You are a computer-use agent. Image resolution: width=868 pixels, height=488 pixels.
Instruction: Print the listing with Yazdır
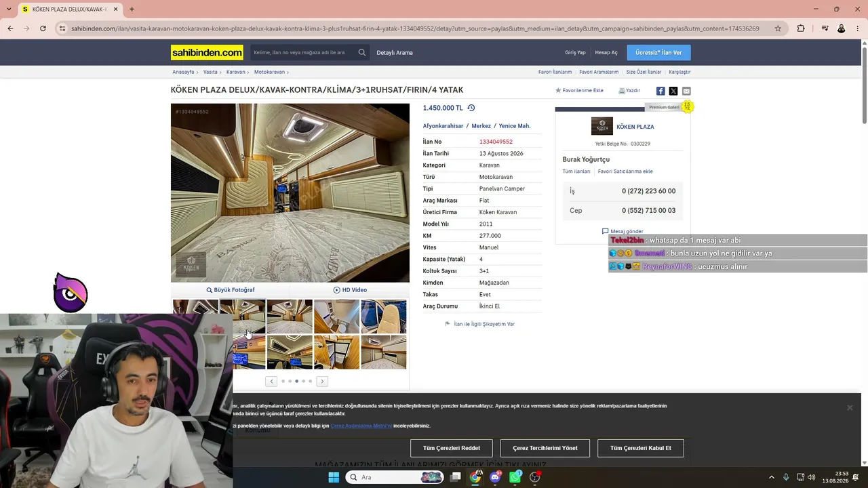629,91
